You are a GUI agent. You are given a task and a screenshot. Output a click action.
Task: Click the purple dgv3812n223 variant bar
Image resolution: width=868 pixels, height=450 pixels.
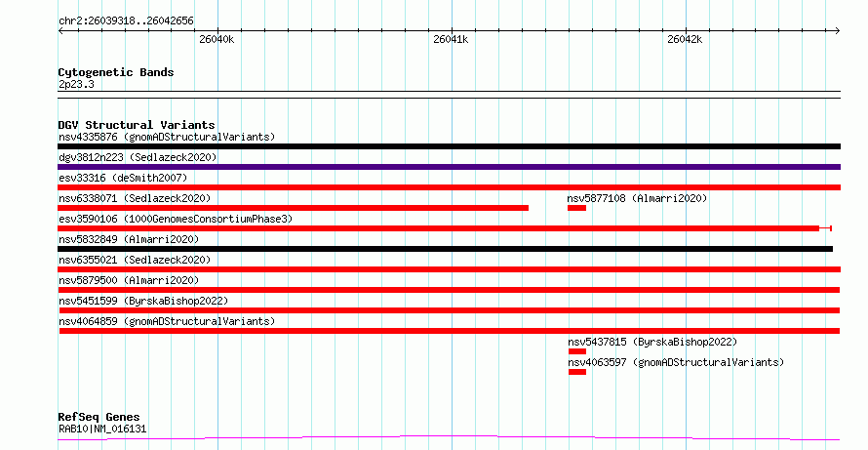tap(449, 167)
